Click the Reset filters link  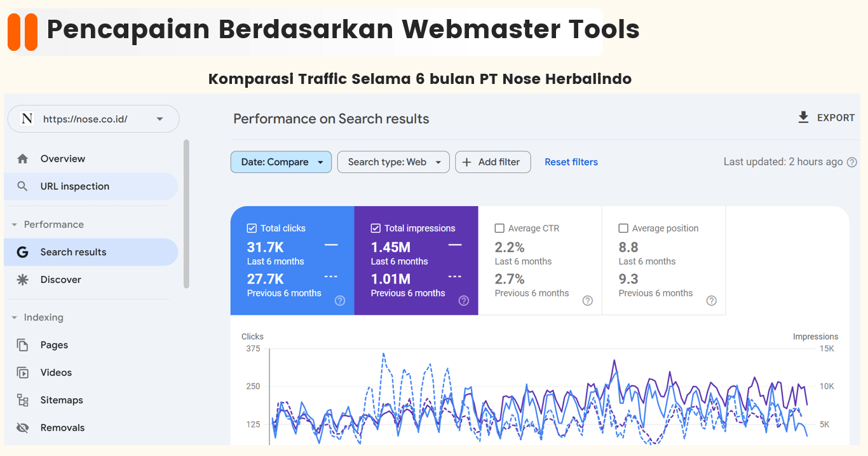tap(571, 162)
